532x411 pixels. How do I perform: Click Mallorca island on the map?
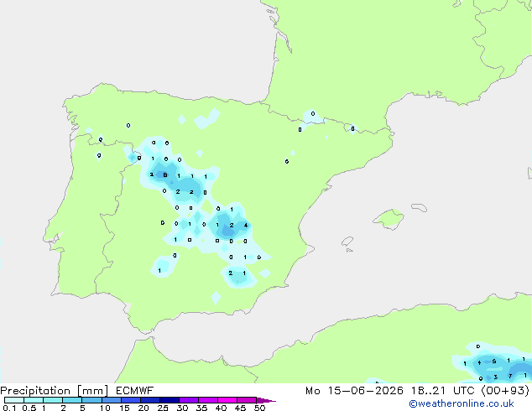tap(389, 219)
